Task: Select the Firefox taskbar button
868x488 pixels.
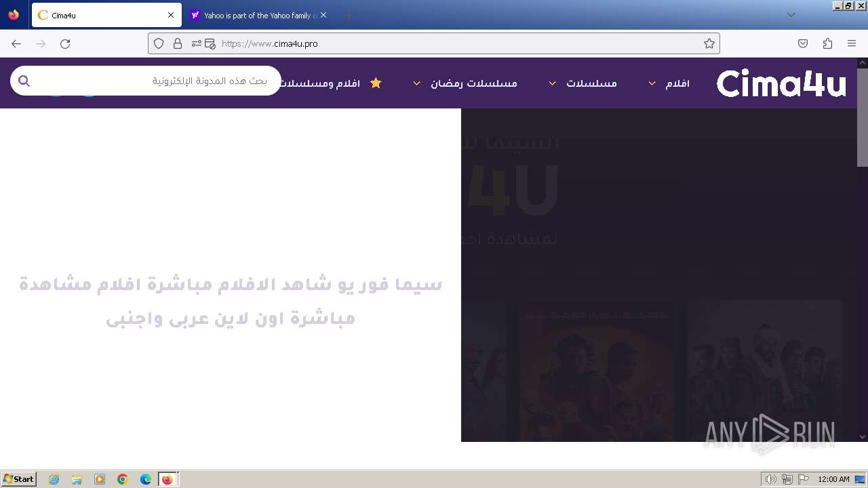Action: click(x=168, y=479)
